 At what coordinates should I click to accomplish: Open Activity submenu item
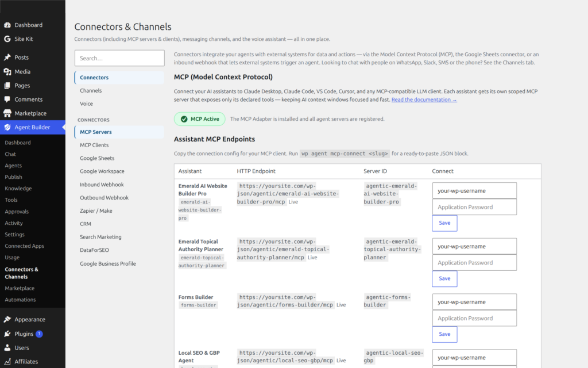click(14, 223)
